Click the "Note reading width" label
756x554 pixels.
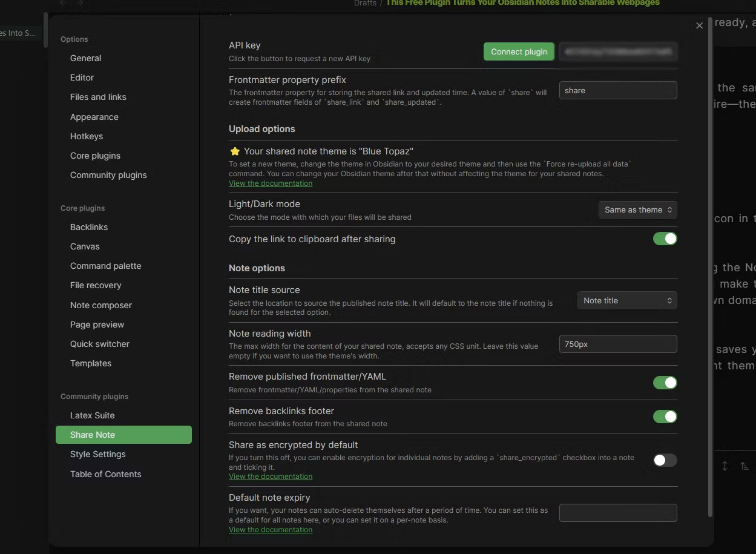270,334
